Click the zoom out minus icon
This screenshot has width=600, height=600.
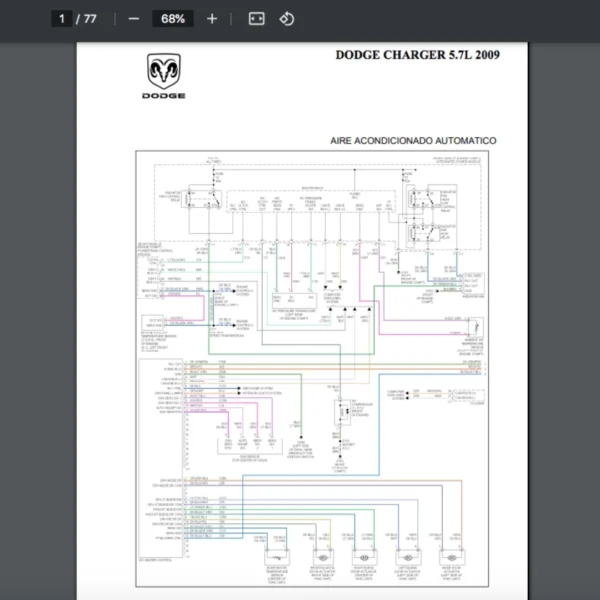point(133,19)
